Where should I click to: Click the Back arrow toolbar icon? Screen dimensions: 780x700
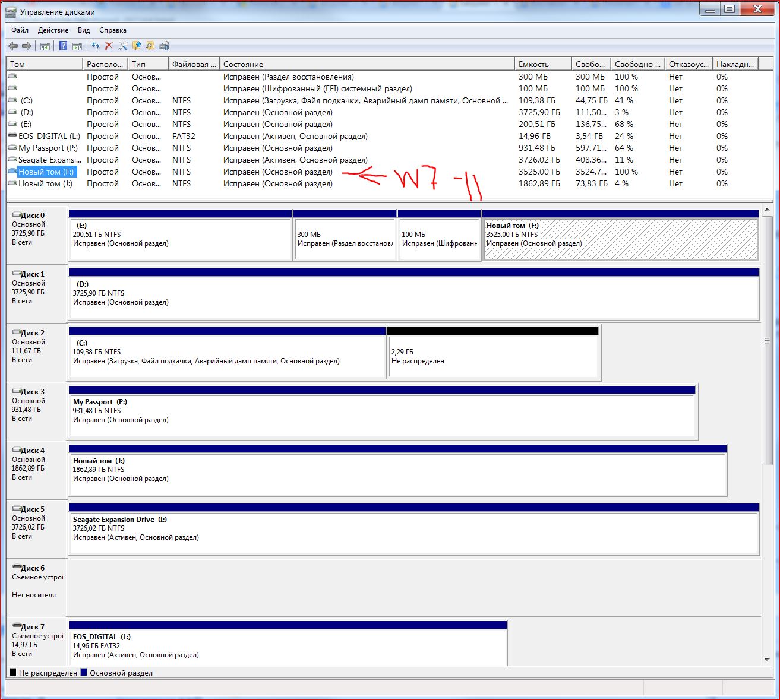tap(13, 46)
